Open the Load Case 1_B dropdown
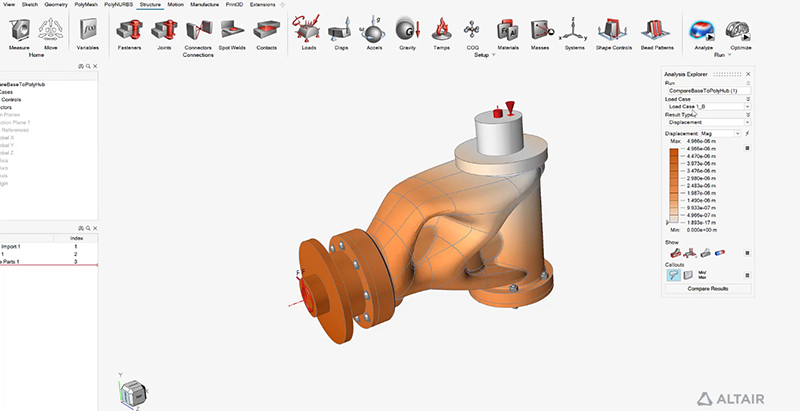 click(708, 107)
